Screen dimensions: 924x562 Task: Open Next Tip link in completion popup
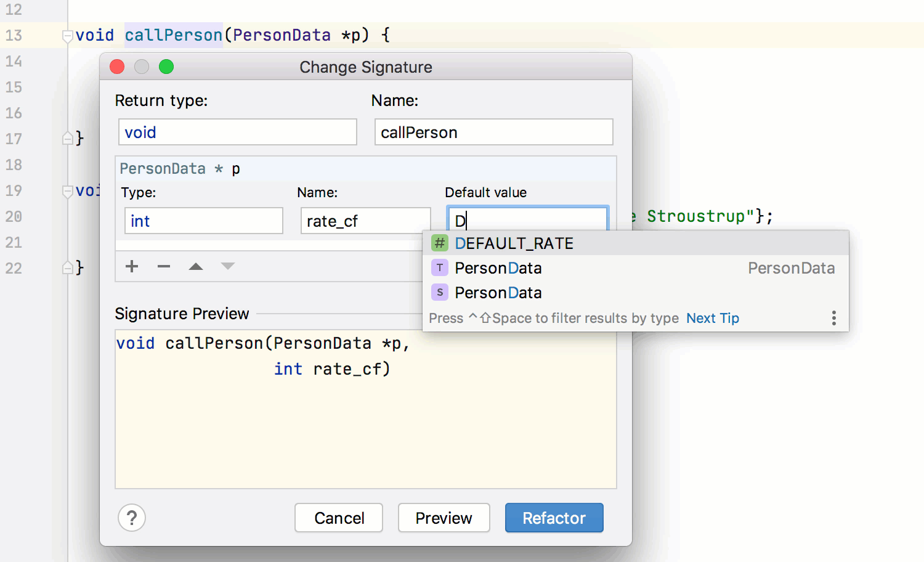[713, 318]
